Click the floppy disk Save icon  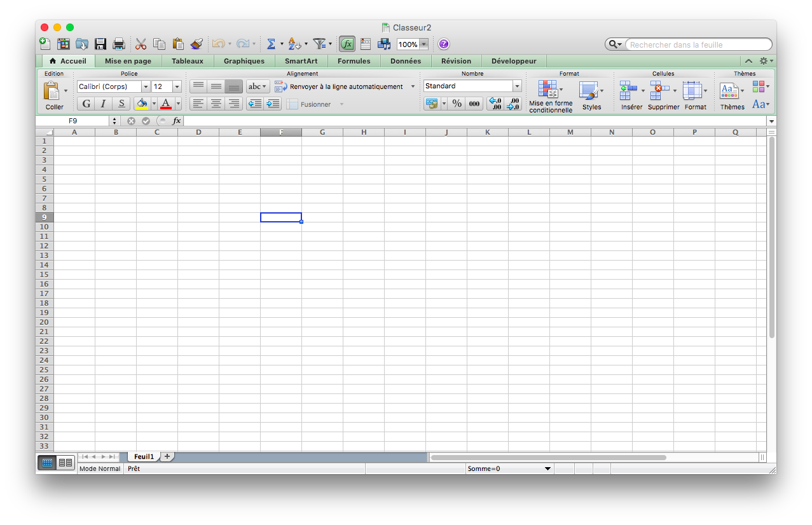click(x=100, y=44)
